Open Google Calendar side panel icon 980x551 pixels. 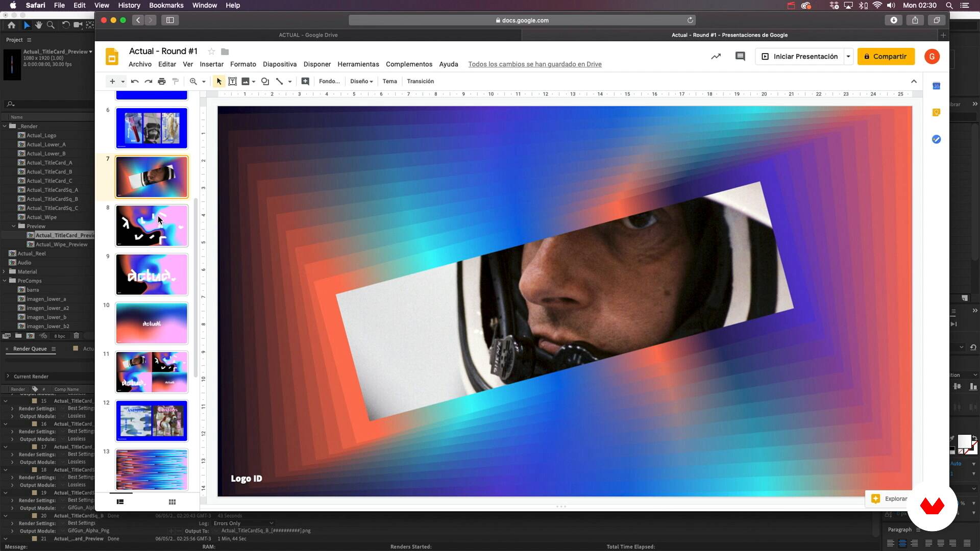(936, 86)
